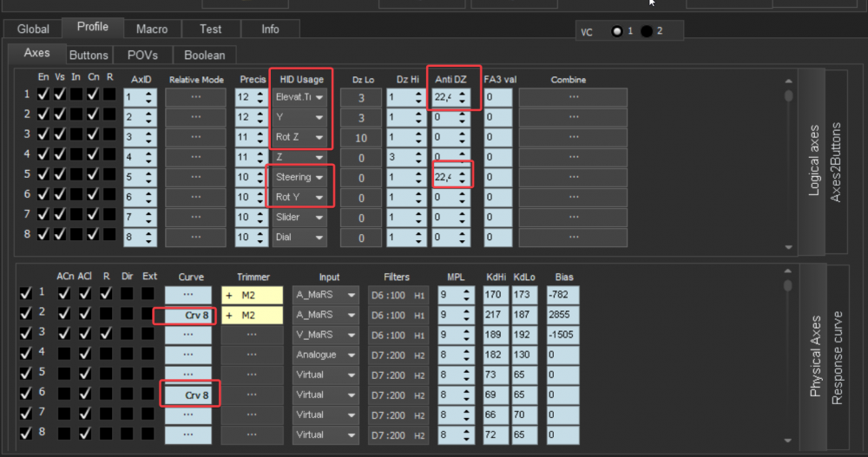This screenshot has height=457, width=868.
Task: Switch to the Buttons sub-tab
Action: click(x=89, y=55)
